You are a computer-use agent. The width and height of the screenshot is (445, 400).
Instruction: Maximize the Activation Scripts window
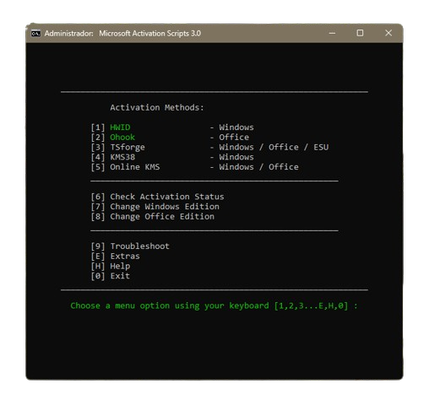pyautogui.click(x=360, y=33)
